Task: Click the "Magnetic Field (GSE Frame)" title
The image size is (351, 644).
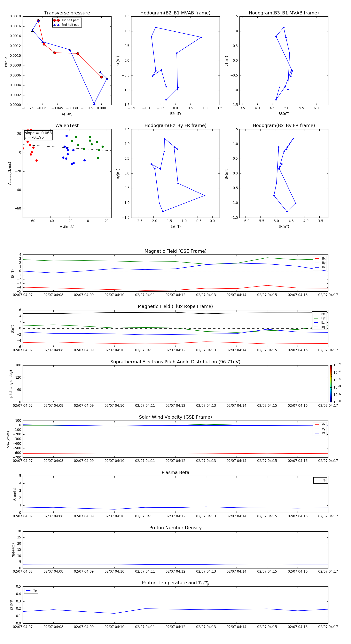Action: (175, 251)
